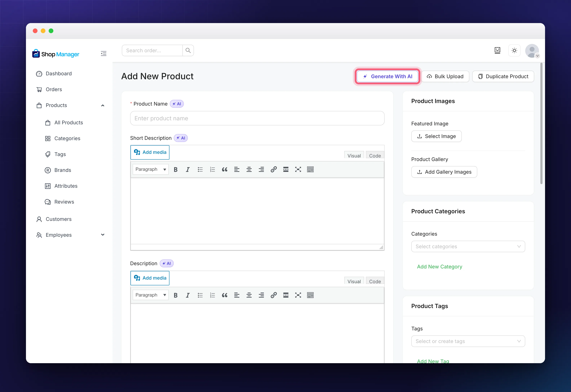Click Generate With AI button
571x392 pixels.
388,76
